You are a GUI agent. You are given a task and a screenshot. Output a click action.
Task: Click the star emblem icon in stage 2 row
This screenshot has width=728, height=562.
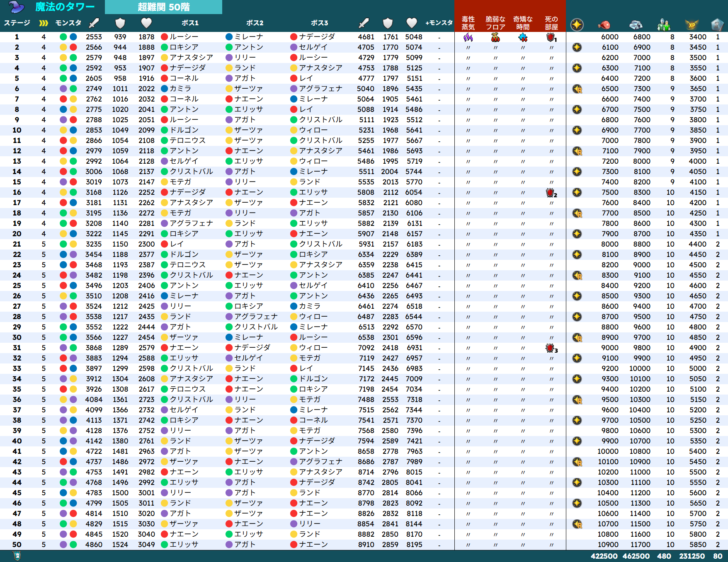point(577,47)
